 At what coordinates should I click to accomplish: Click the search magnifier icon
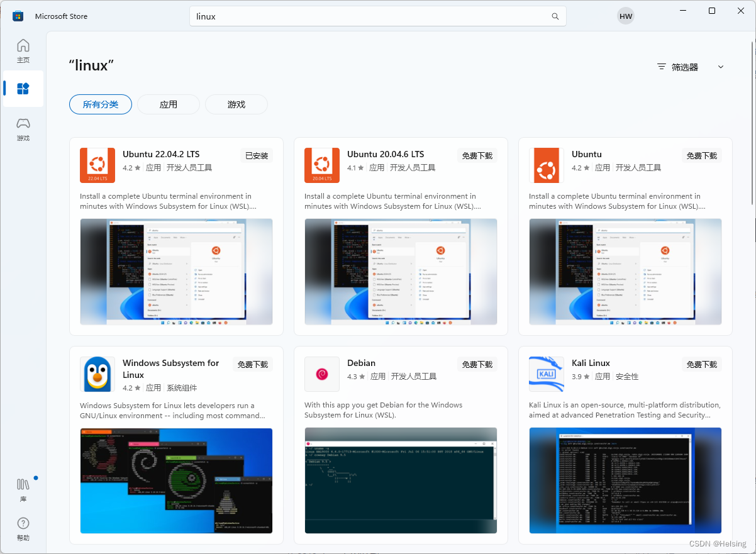coord(555,16)
